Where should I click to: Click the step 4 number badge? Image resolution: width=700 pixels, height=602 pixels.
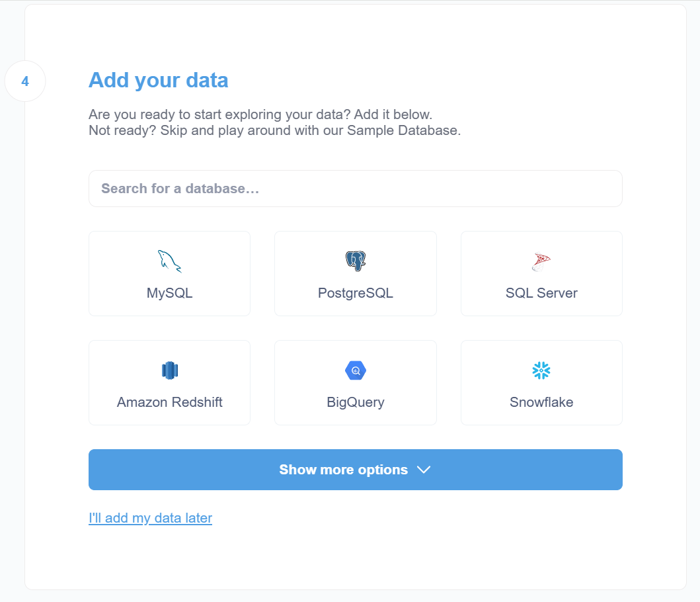pos(25,81)
